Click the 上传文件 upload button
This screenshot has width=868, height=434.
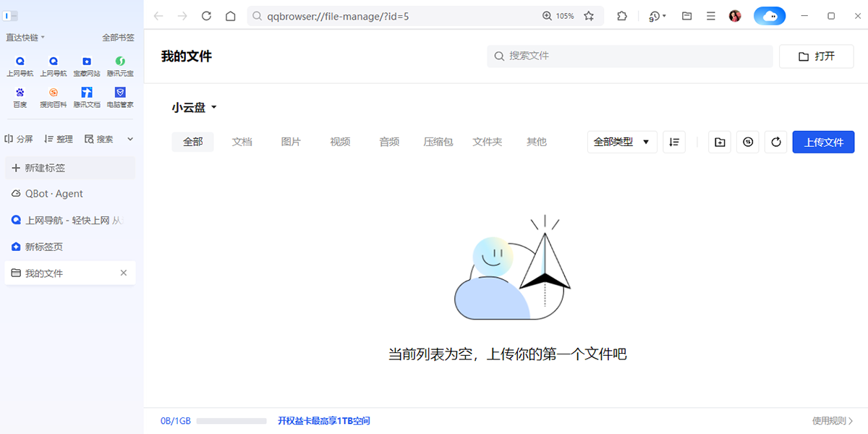point(824,142)
